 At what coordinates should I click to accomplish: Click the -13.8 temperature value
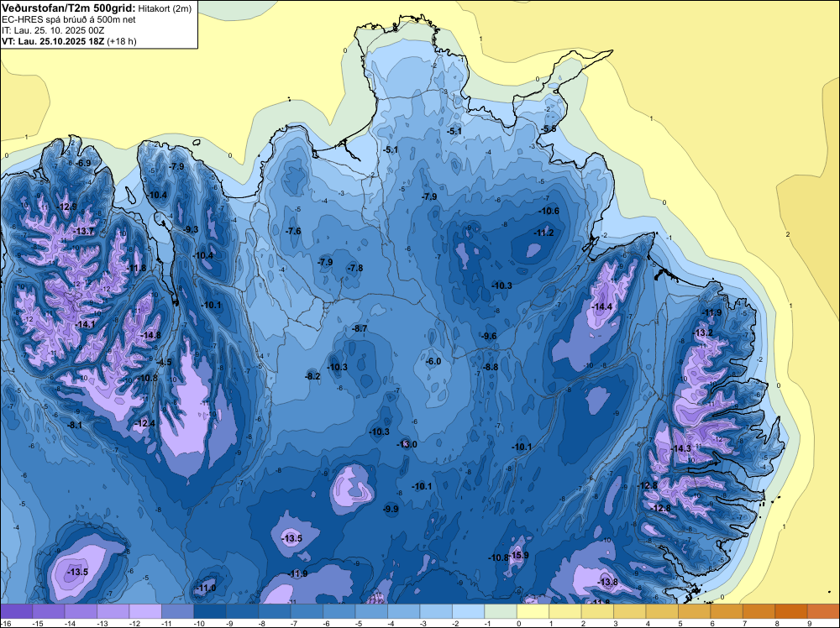coord(607,582)
